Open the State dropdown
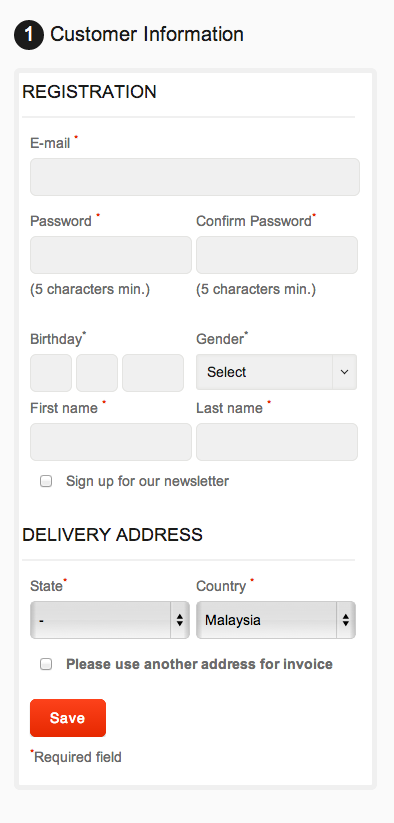The width and height of the screenshot is (394, 823). click(x=110, y=620)
